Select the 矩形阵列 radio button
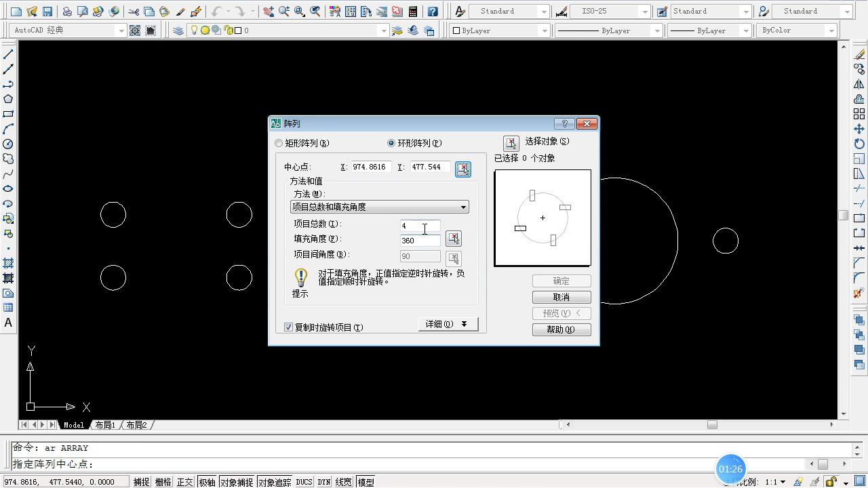The image size is (868, 488). [279, 143]
